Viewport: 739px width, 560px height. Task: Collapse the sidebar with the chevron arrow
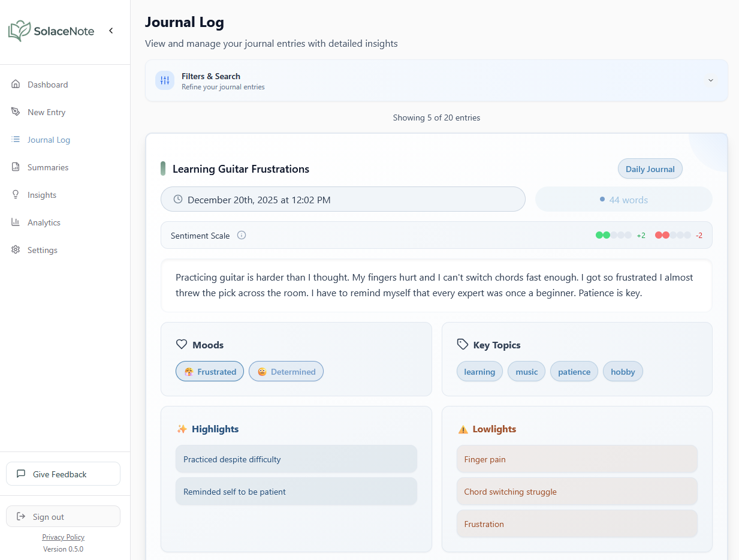(x=111, y=30)
